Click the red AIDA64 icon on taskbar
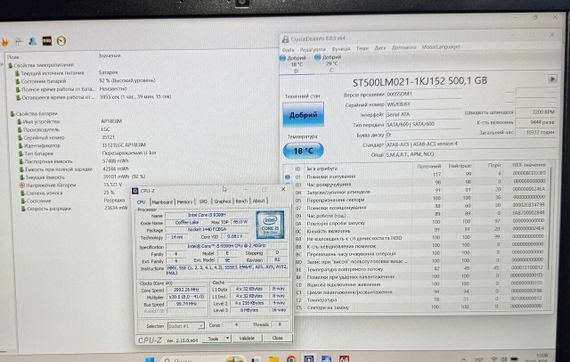 (x=344, y=359)
